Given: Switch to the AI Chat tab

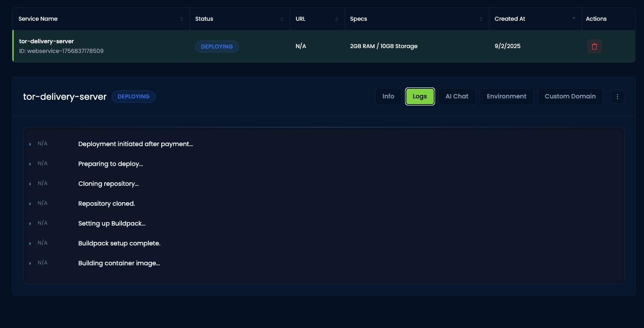Looking at the screenshot, I should (457, 96).
